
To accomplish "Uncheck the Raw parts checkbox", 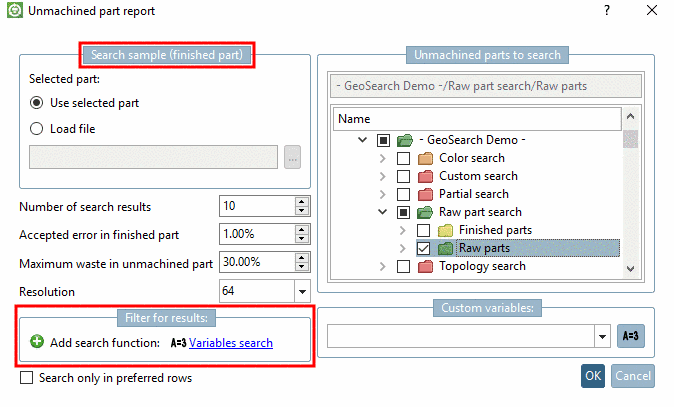I will (423, 248).
